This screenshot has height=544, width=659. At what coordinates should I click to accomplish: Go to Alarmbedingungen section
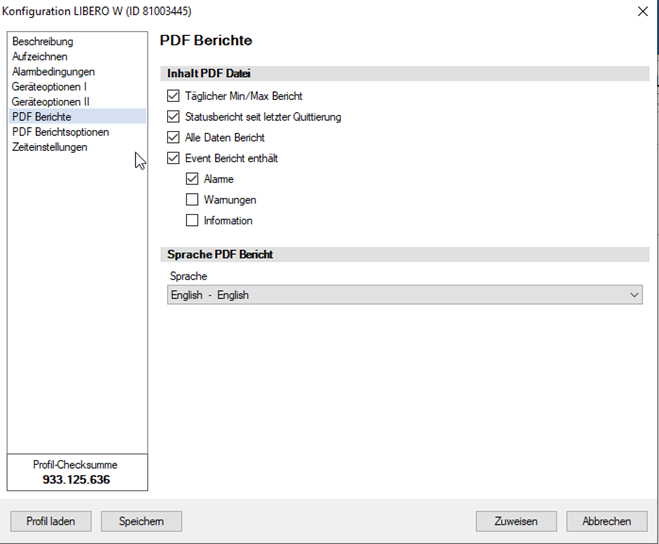tap(53, 72)
